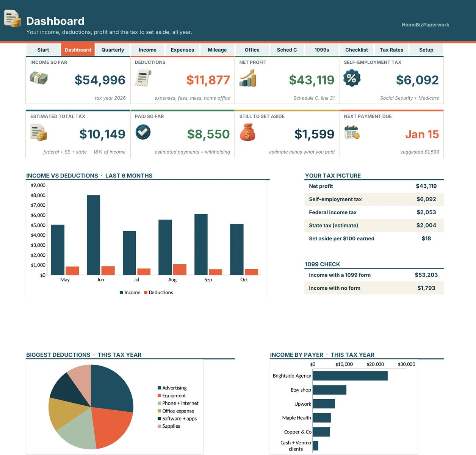Click the Schedule C, line 31 note
Viewport: 476px width, 455px height.
coord(314,98)
